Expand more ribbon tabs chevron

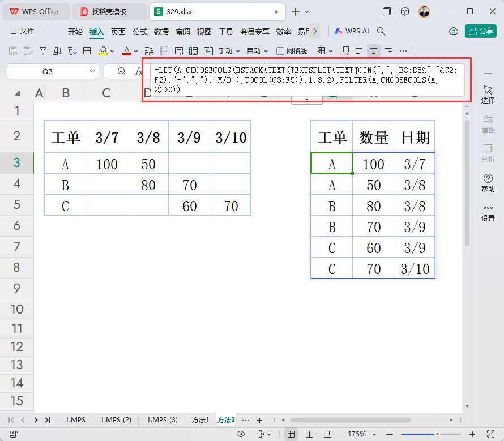(315, 31)
